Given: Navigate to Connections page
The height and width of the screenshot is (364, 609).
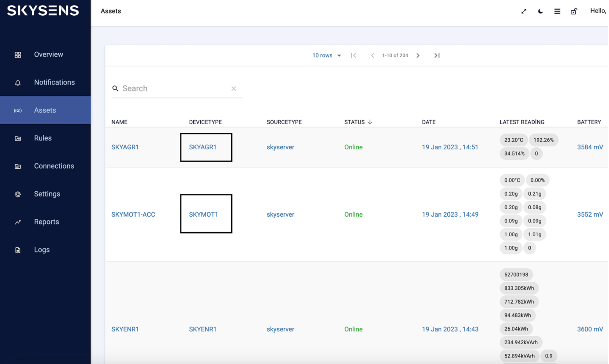Looking at the screenshot, I should [x=54, y=166].
